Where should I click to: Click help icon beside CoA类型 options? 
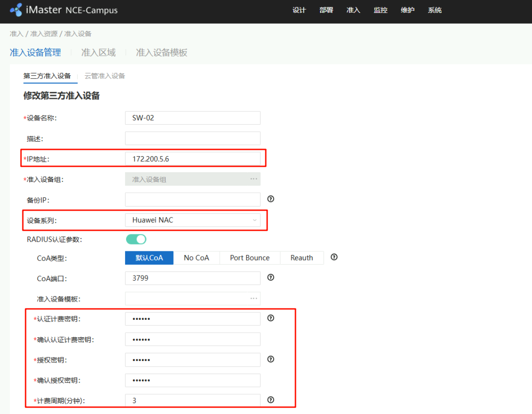pos(334,257)
